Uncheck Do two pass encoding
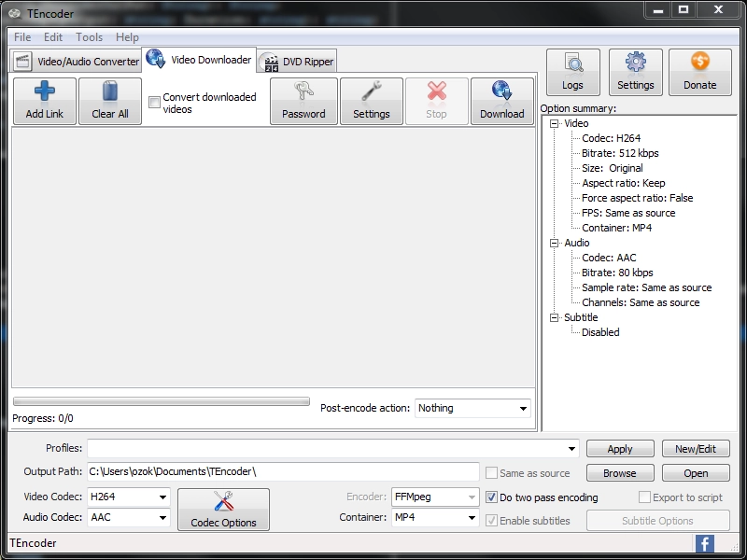747x560 pixels. tap(491, 497)
